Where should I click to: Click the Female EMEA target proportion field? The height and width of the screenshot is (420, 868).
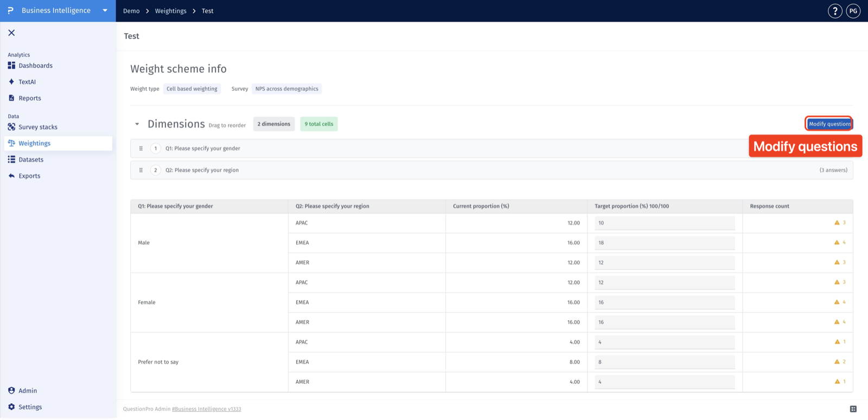665,302
